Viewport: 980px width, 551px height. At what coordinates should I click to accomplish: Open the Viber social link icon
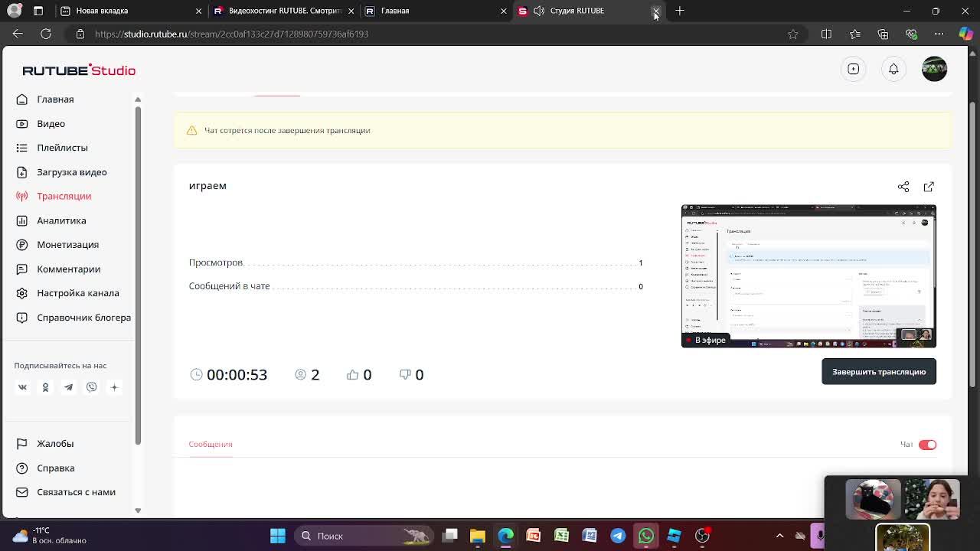click(91, 387)
